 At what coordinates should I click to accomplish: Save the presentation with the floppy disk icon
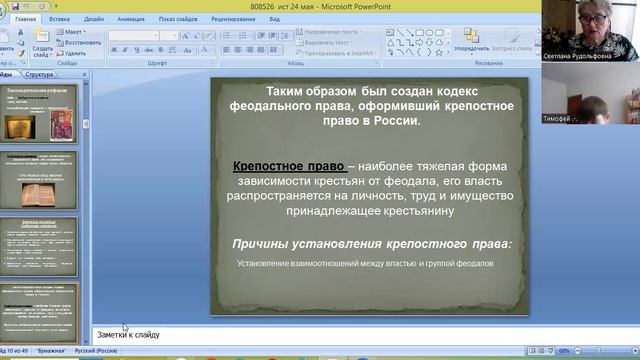(16, 6)
